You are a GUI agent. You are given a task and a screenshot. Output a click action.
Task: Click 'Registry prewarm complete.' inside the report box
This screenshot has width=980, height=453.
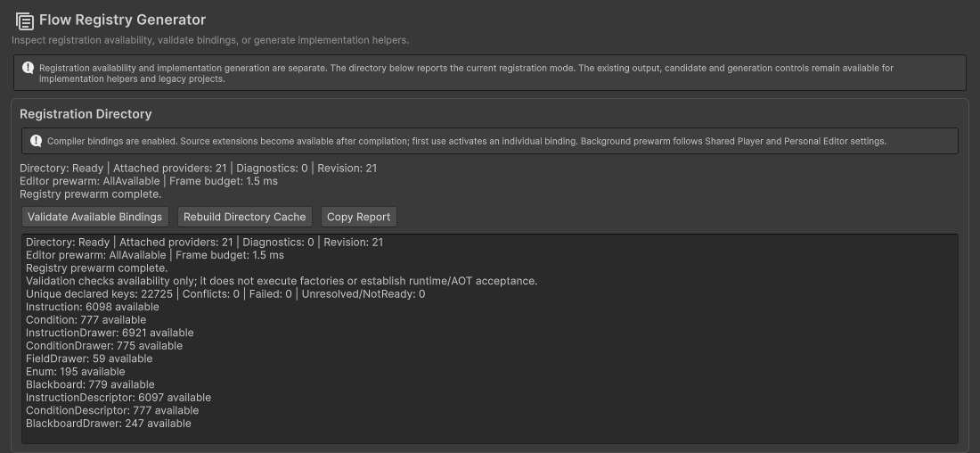point(97,268)
